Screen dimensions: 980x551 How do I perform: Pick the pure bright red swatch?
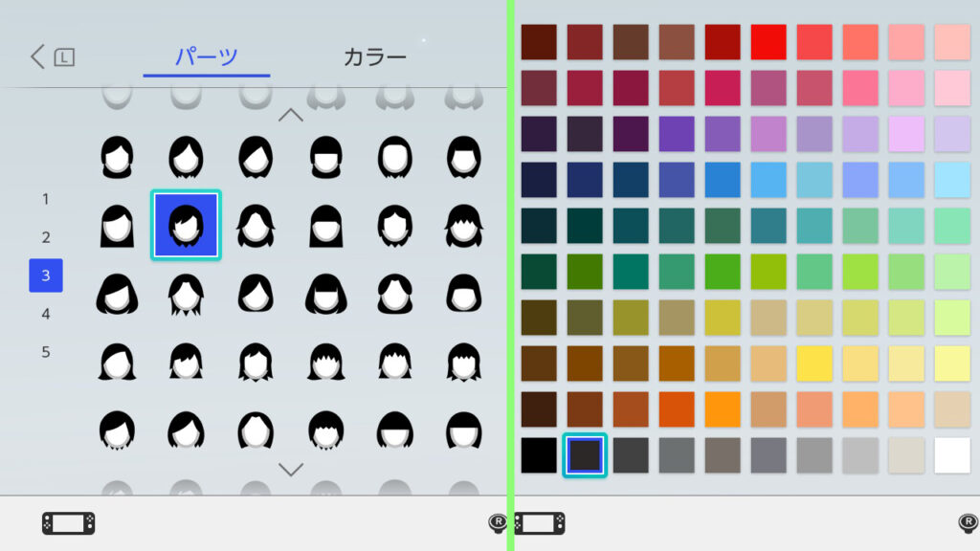768,42
